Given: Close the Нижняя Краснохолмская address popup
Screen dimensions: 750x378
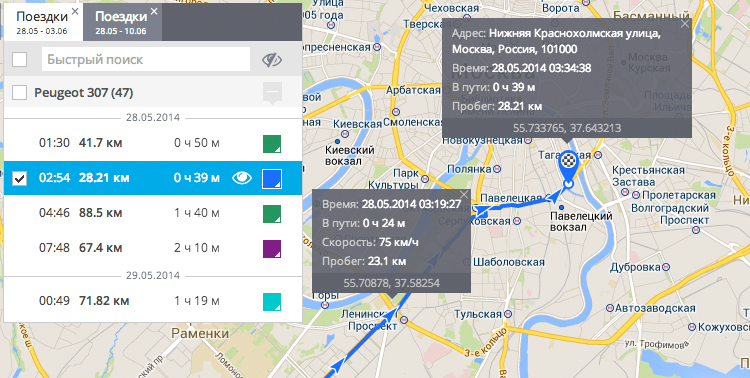Looking at the screenshot, I should (685, 24).
